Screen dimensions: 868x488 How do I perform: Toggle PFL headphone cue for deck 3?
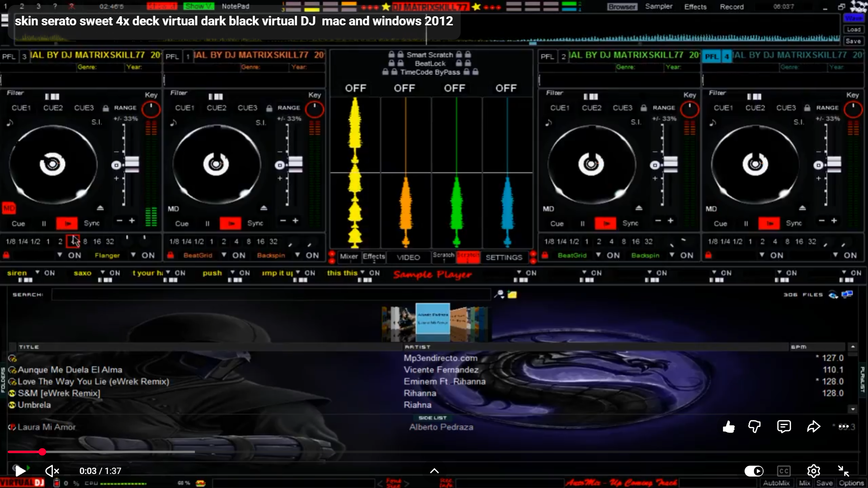tap(9, 56)
